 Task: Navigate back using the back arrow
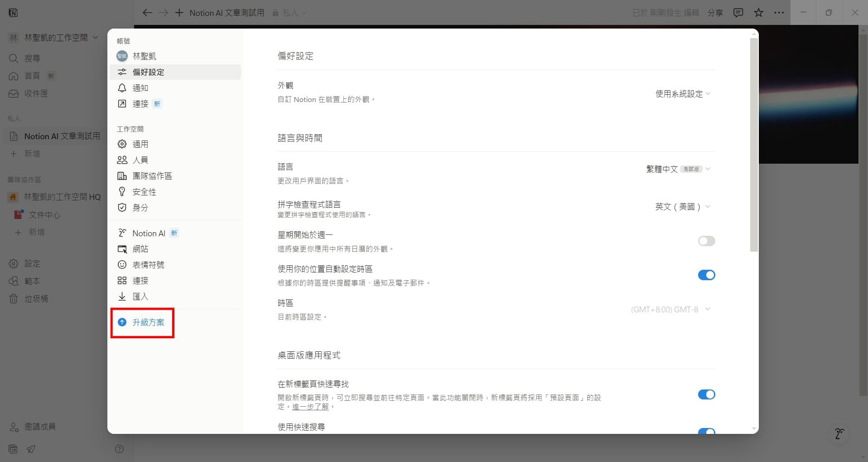point(147,13)
